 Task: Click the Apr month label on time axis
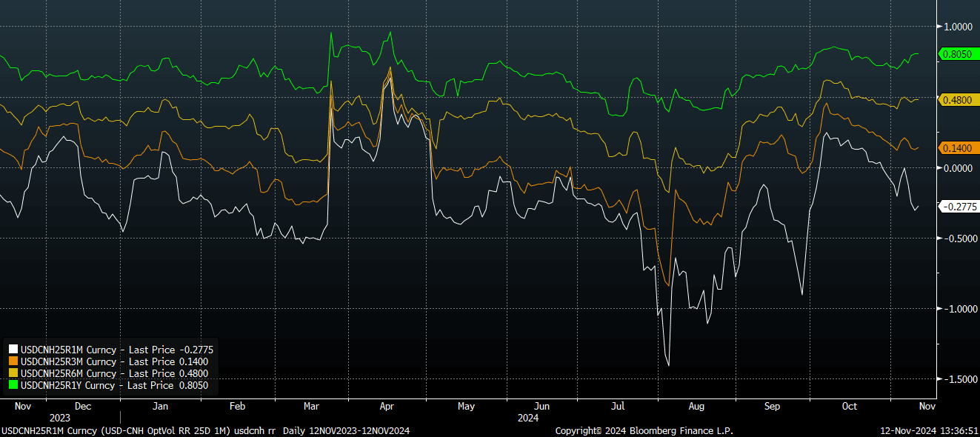[387, 407]
